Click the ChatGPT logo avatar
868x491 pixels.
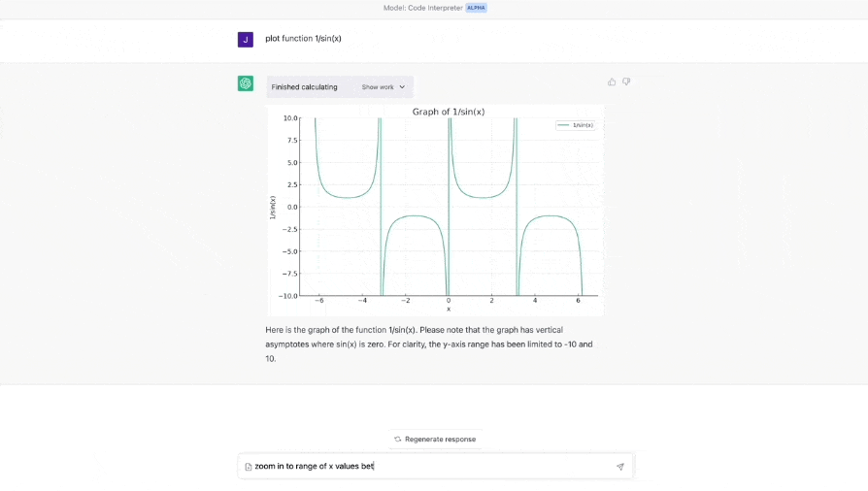tap(246, 83)
